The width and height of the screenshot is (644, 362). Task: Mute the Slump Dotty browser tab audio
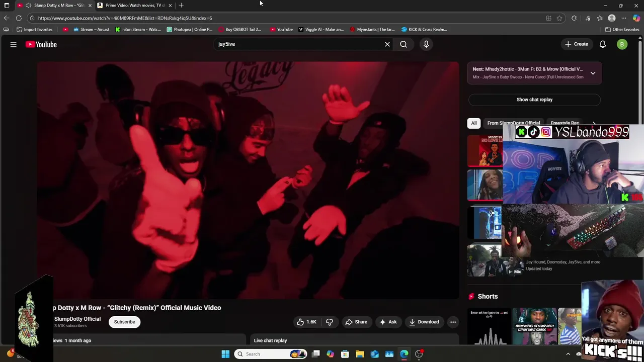28,5
